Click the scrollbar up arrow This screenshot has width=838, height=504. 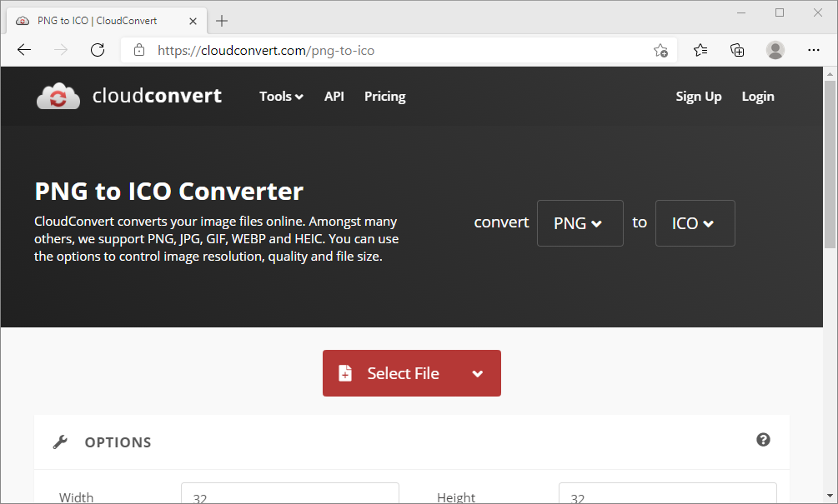830,73
